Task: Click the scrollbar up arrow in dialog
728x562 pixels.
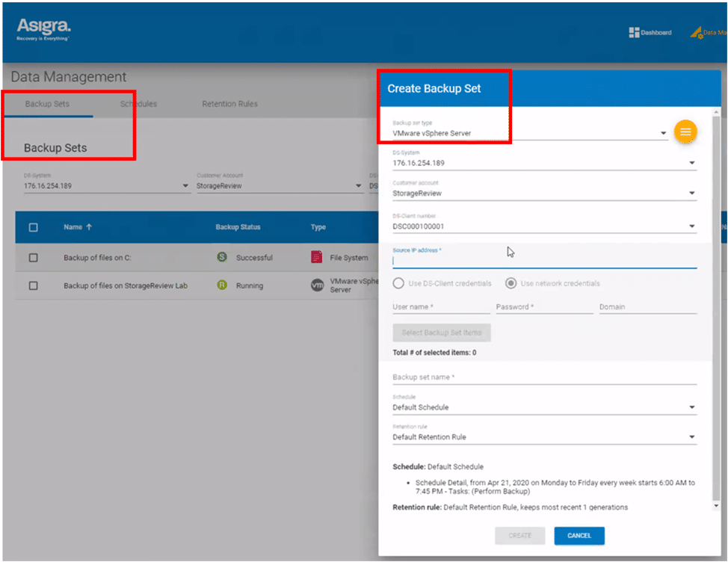Action: click(716, 112)
